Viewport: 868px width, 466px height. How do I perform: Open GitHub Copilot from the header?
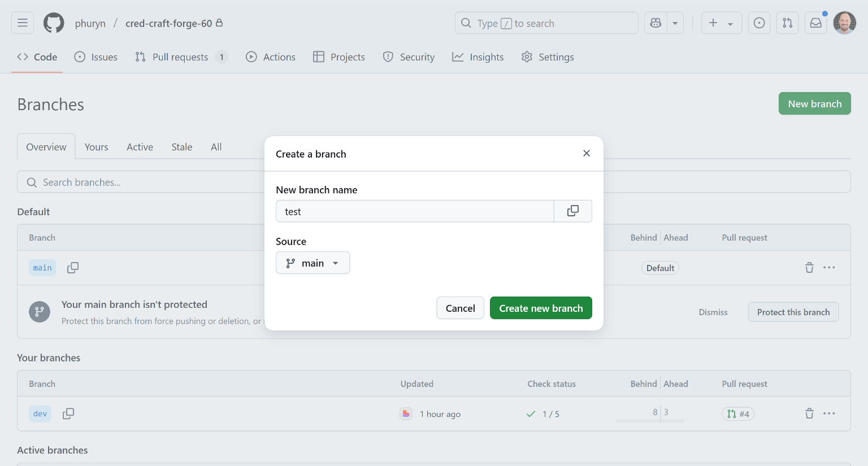(655, 23)
